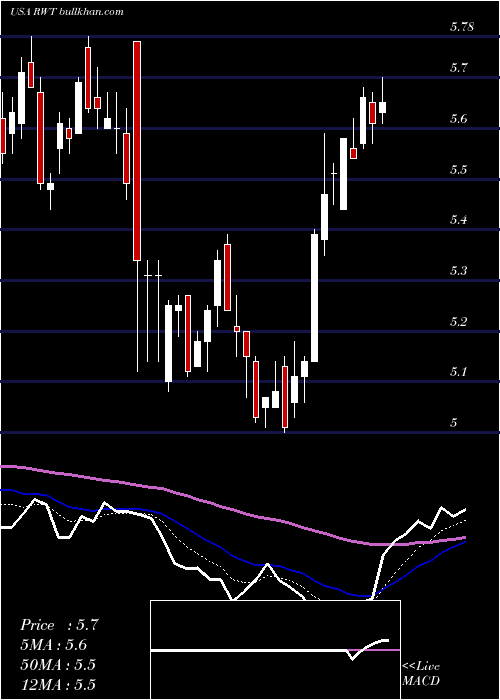Click the 5.1 price axis label
Image resolution: width=500 pixels, height=700 pixels.
pos(459,372)
